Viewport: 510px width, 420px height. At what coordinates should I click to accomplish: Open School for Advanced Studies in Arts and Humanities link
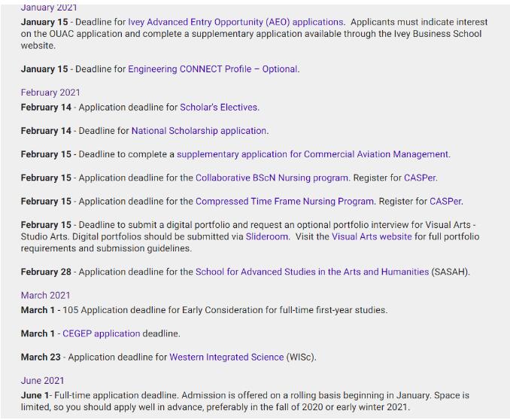312,272
